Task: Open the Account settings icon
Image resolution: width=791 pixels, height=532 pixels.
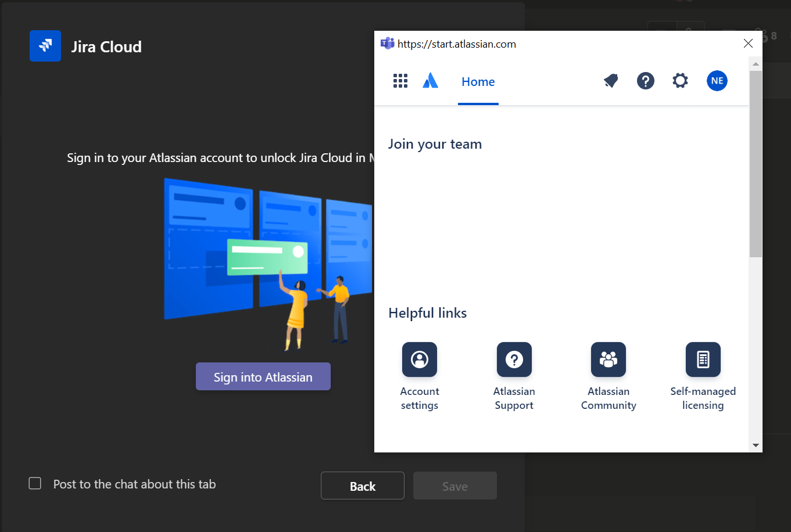Action: tap(420, 360)
